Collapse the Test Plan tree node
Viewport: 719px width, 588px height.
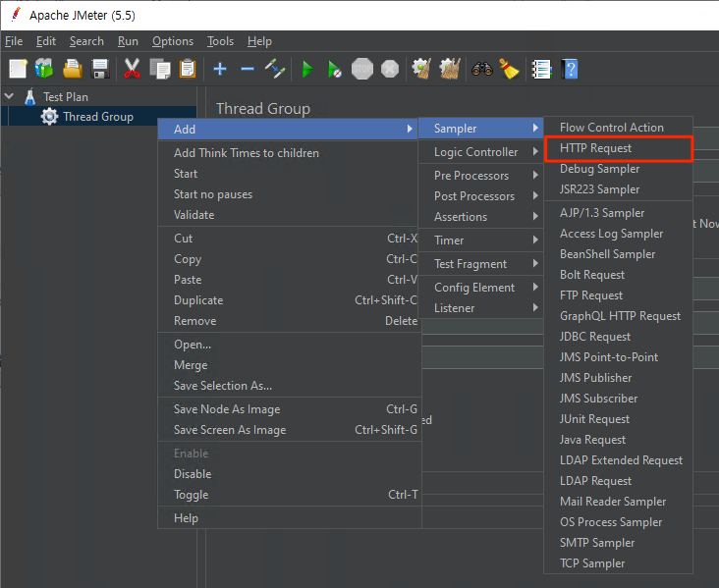pyautogui.click(x=9, y=96)
